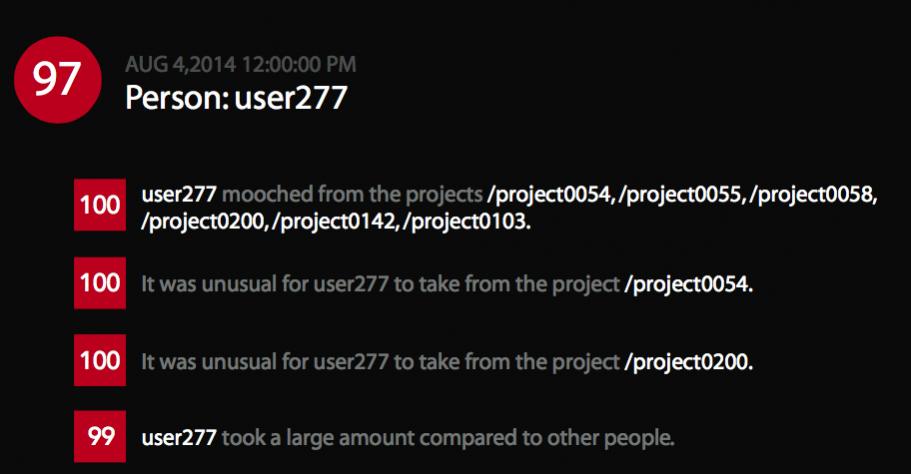Click the 100 badge beside mooched projects
This screenshot has height=474, width=911.
(100, 205)
